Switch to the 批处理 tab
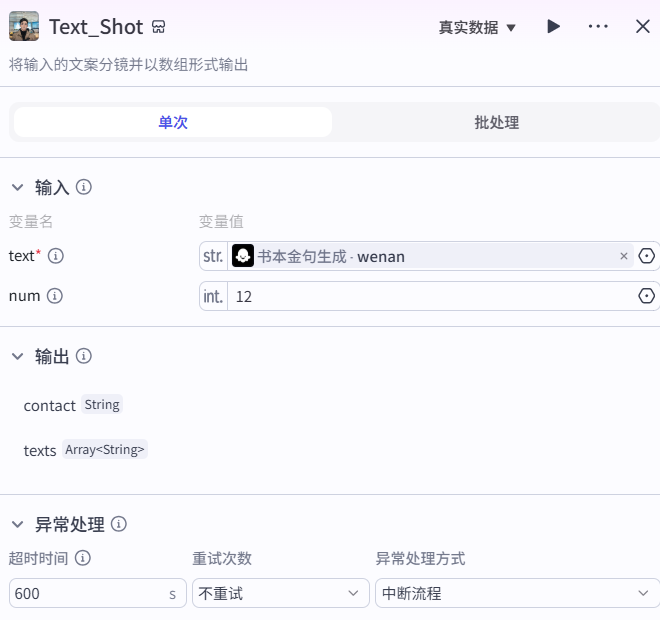660x620 pixels. pos(496,122)
